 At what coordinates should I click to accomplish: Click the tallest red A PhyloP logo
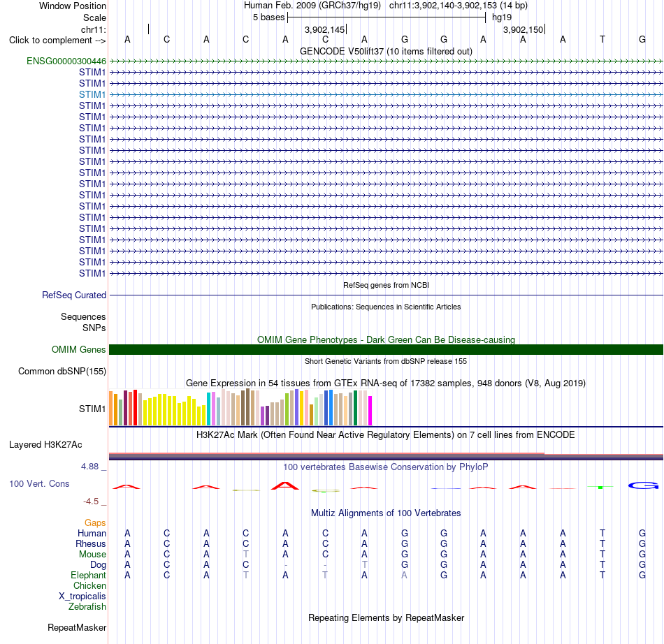[285, 485]
